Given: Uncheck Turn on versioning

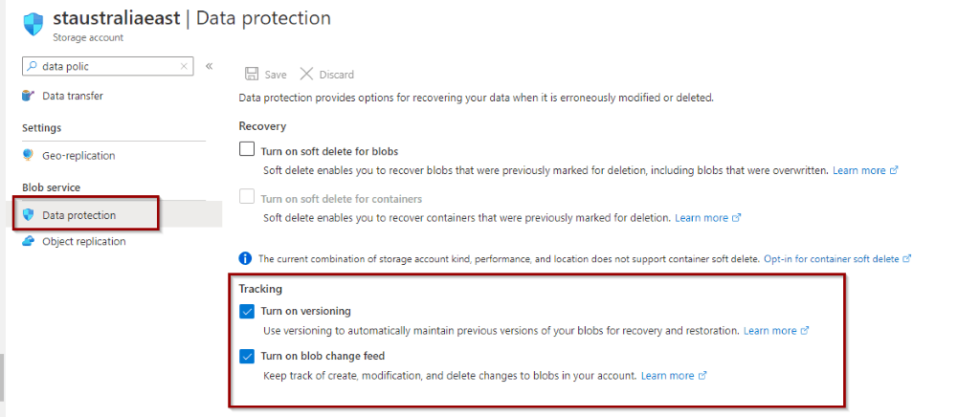Looking at the screenshot, I should tap(247, 311).
